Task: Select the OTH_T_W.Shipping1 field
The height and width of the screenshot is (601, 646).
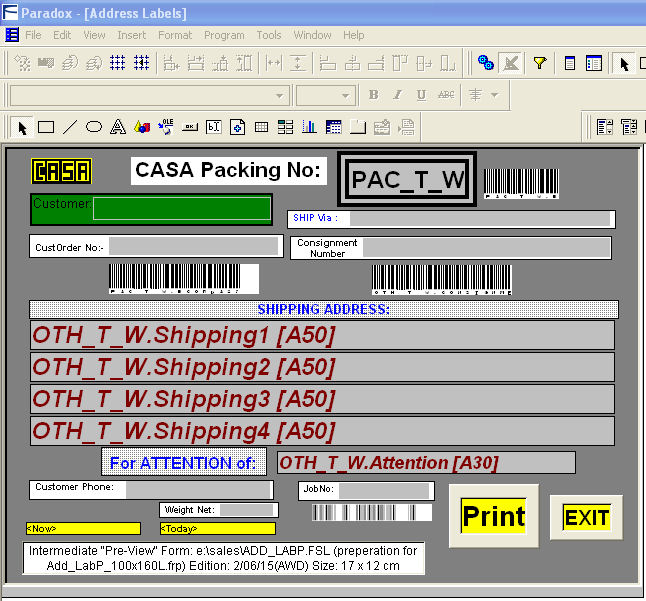Action: pos(322,335)
